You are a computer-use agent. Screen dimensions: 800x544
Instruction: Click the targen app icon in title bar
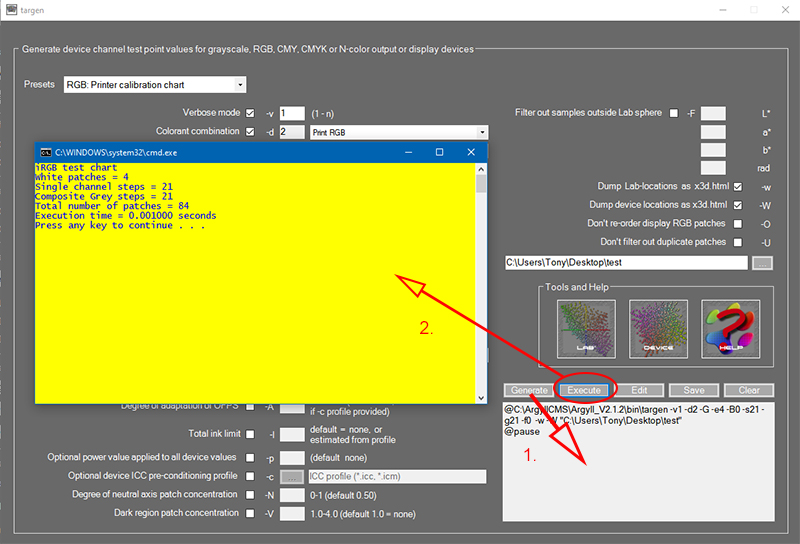coord(12,10)
